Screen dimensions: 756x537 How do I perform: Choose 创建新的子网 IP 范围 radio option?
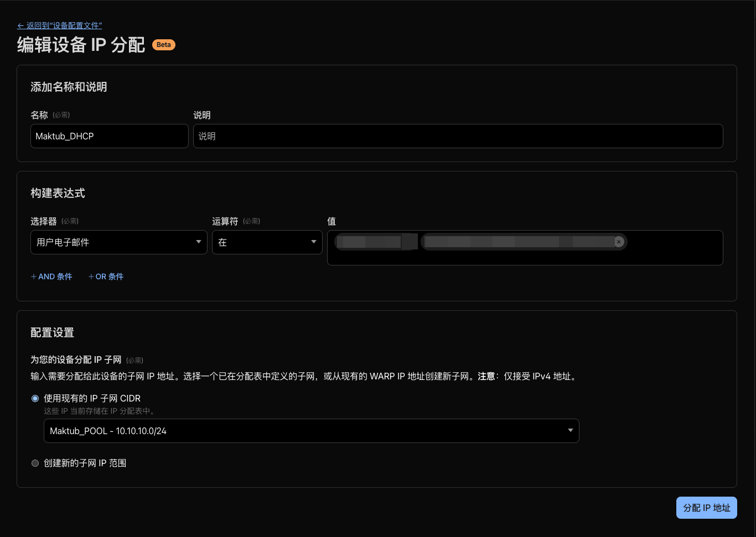point(35,463)
